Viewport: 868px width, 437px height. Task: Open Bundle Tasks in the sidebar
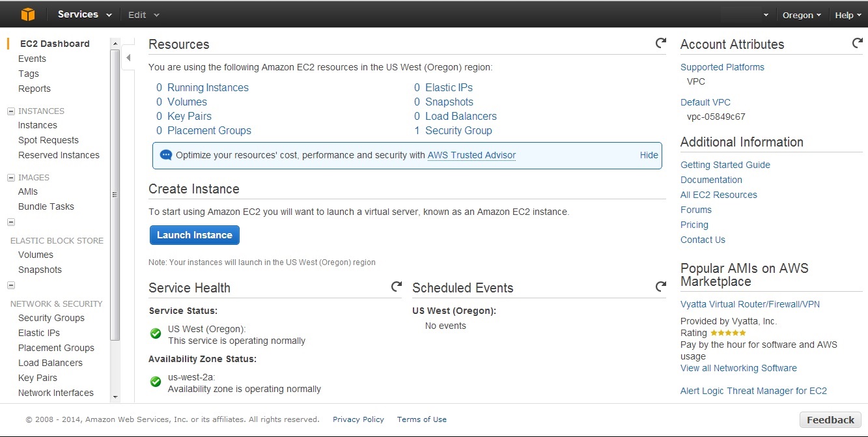click(46, 206)
